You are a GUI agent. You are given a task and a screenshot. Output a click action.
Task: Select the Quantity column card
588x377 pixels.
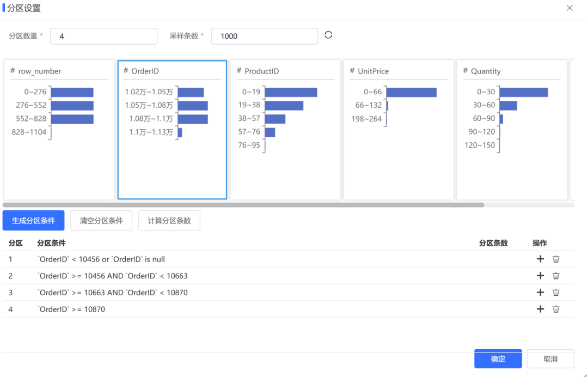tap(512, 130)
